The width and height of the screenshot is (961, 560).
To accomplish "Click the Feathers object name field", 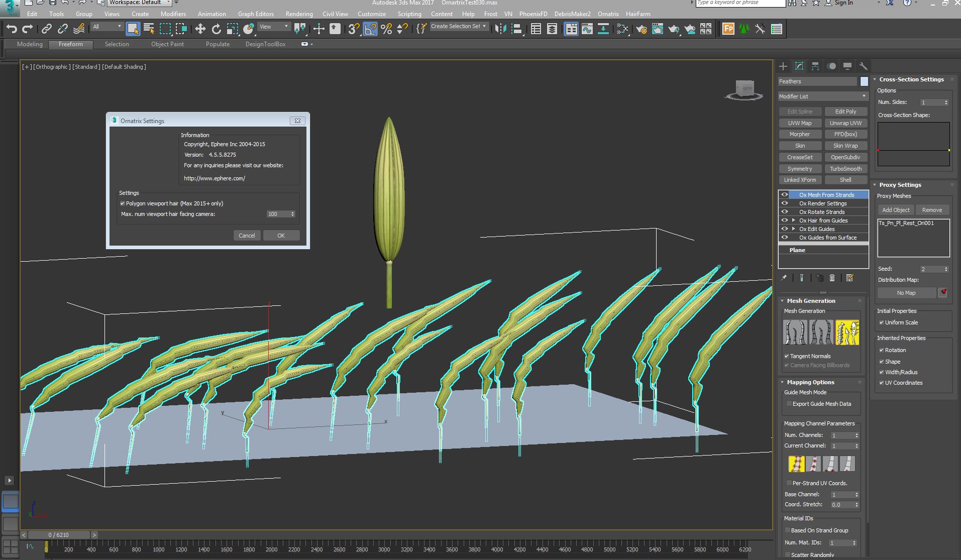I will tap(817, 81).
